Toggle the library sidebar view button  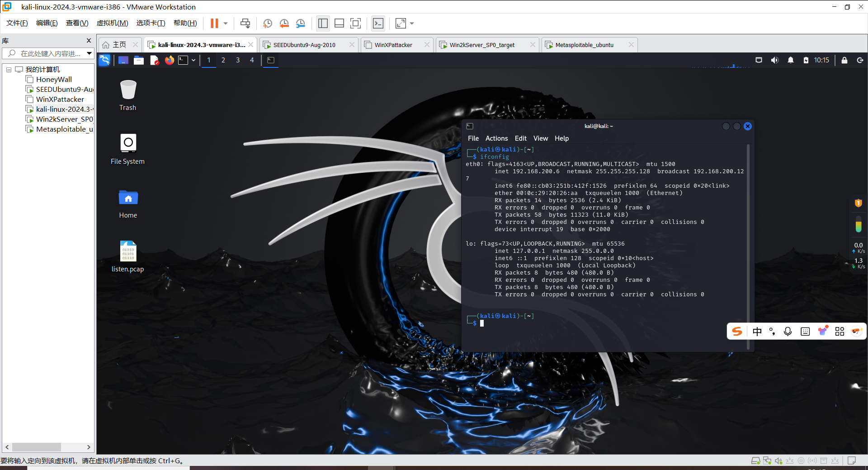[323, 24]
